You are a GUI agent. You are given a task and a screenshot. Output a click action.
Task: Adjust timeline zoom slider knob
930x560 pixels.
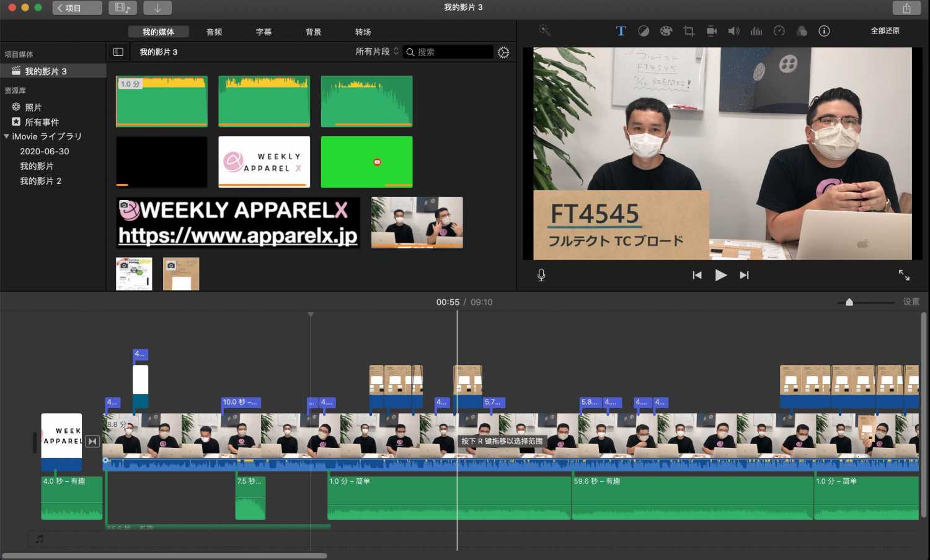coord(849,302)
